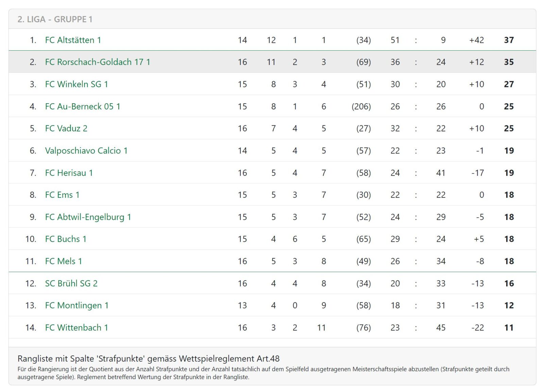The image size is (544, 392).
Task: Open the FC Abtwil-Engelburg 1 link
Action: [x=88, y=217]
